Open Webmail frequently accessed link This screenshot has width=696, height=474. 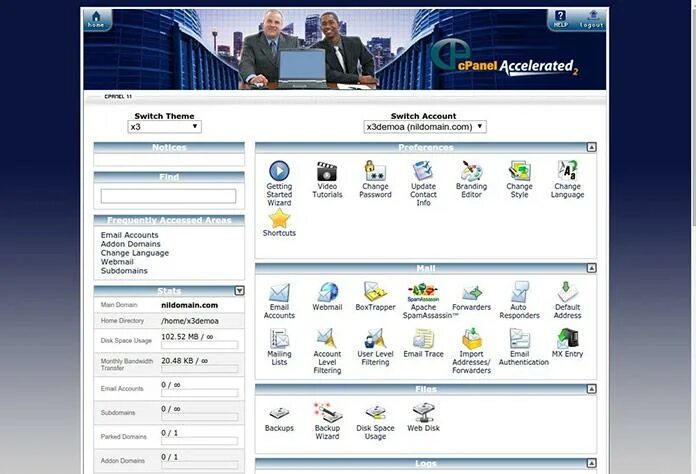click(117, 261)
